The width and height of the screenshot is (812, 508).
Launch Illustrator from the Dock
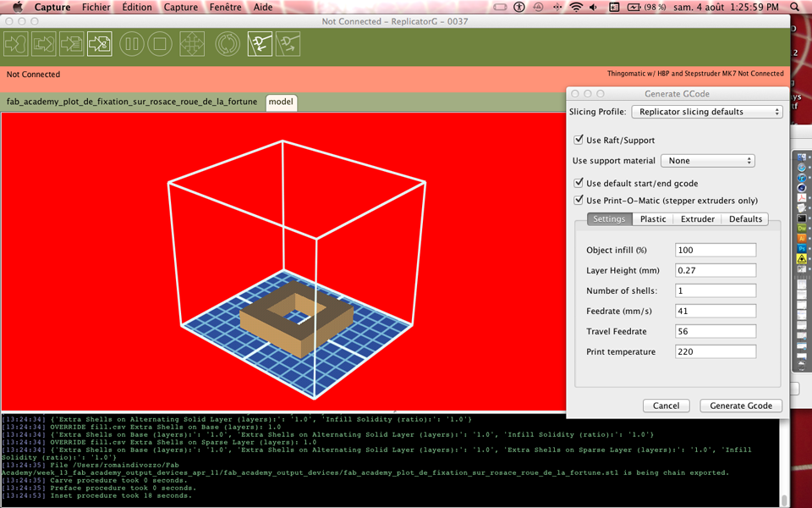tap(802, 239)
